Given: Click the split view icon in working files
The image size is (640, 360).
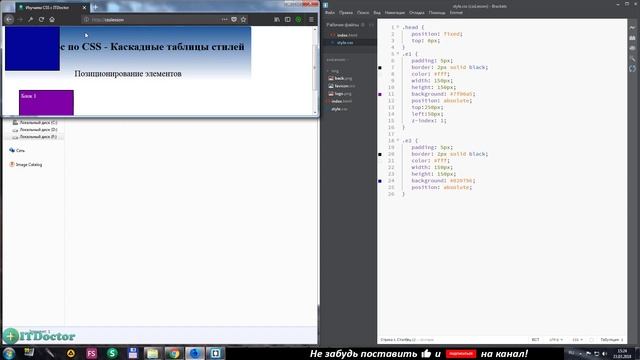Looking at the screenshot, I should (x=371, y=25).
